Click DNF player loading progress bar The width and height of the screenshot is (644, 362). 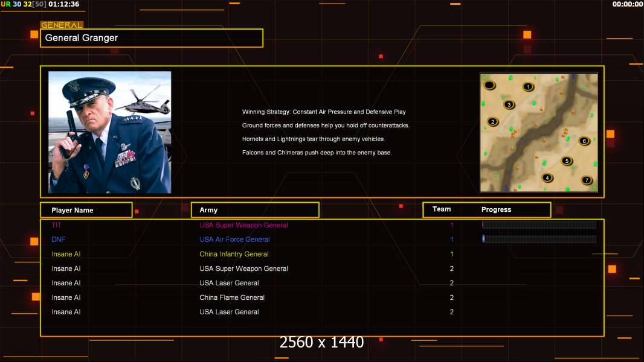[539, 239]
